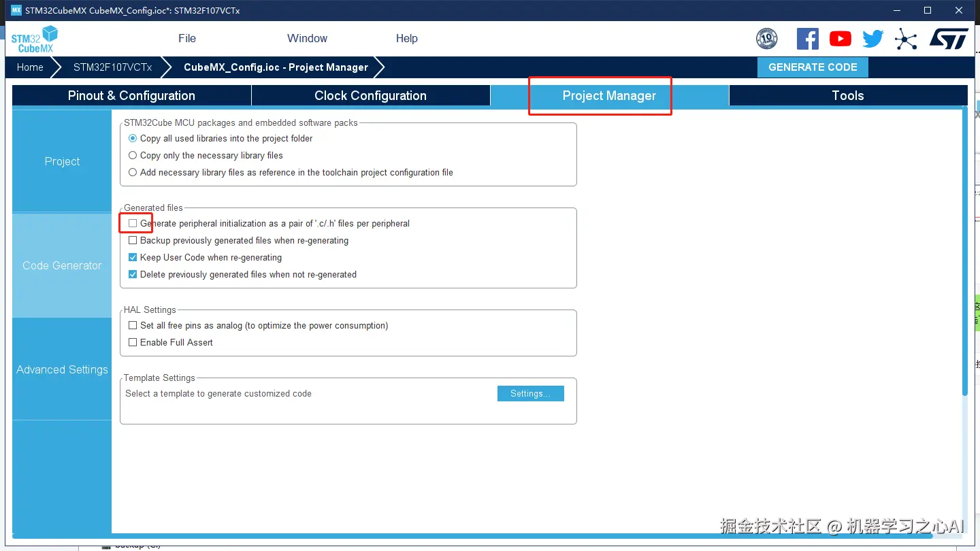Uncheck Keep User Code when re-generating
This screenshot has height=551, width=980.
(x=133, y=257)
